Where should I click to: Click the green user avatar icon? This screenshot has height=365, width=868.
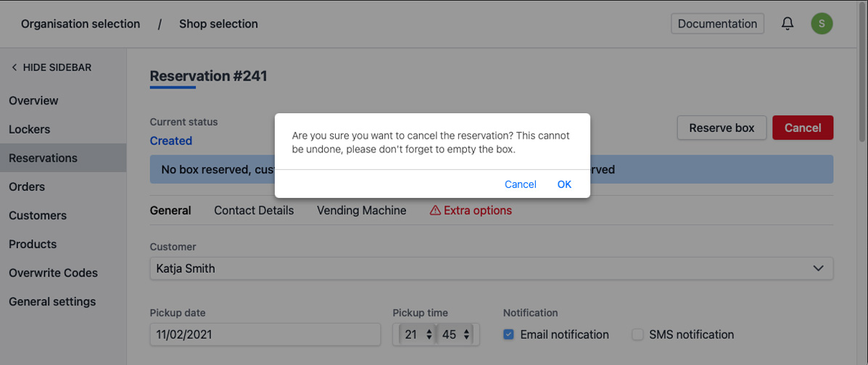tap(822, 24)
